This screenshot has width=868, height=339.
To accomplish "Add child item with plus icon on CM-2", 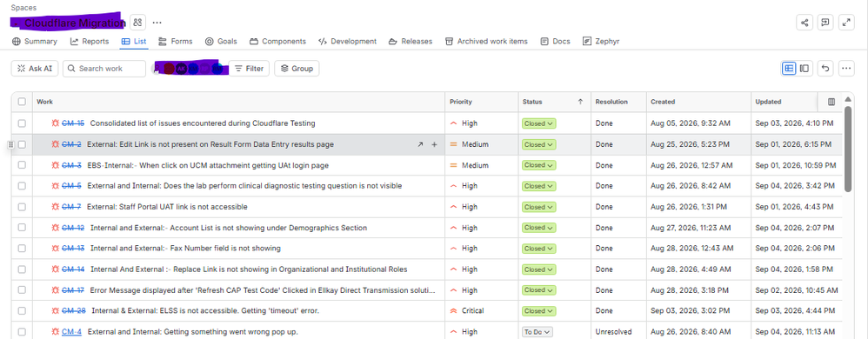I will tap(434, 144).
